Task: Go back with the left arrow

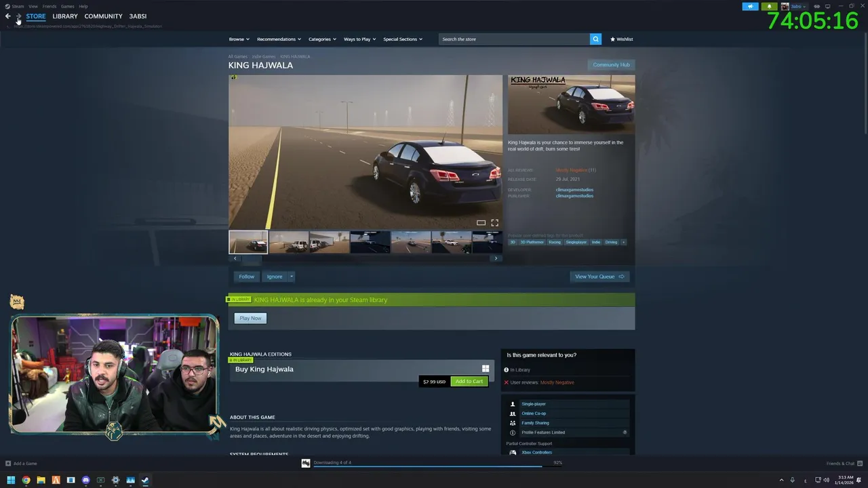Action: (8, 16)
